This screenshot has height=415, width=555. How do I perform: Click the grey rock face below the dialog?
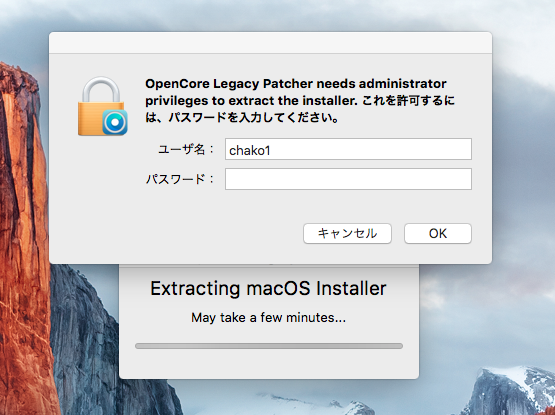pyautogui.click(x=85, y=336)
